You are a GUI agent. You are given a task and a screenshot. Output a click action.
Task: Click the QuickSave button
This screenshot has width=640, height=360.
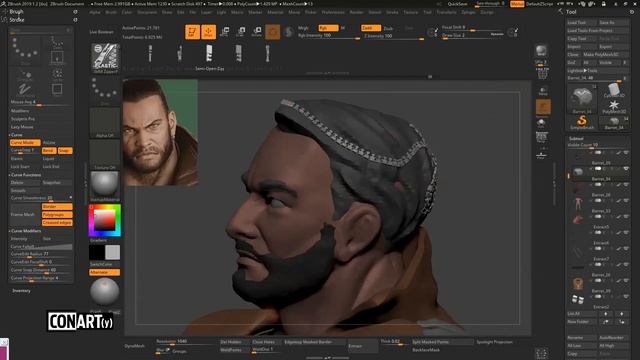(457, 4)
